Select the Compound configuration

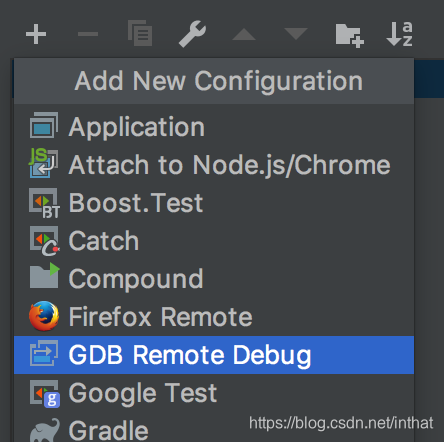coord(214,279)
